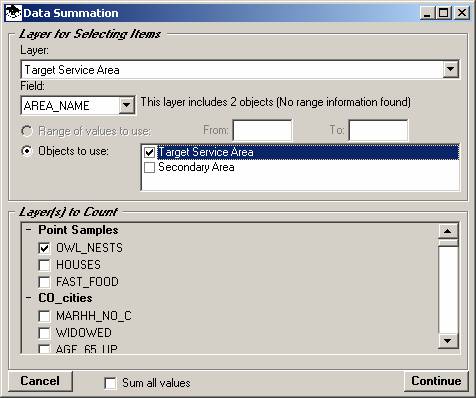The width and height of the screenshot is (476, 398).
Task: Click the Continue button
Action: point(436,381)
